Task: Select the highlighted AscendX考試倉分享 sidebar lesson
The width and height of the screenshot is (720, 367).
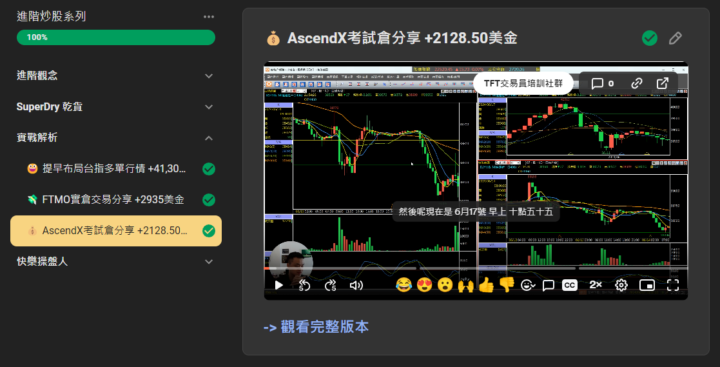Action: tap(116, 231)
